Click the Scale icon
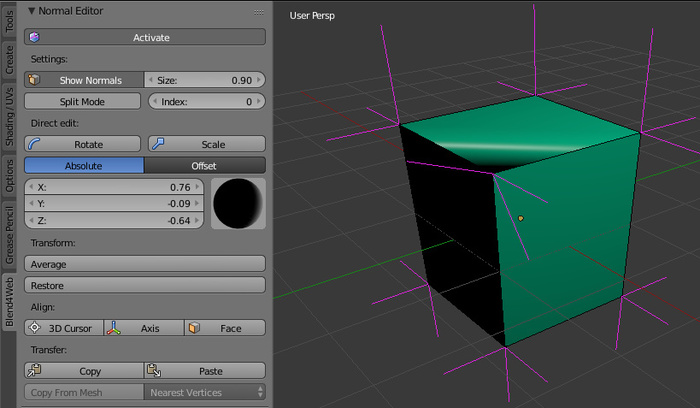This screenshot has width=700, height=408. tap(158, 144)
